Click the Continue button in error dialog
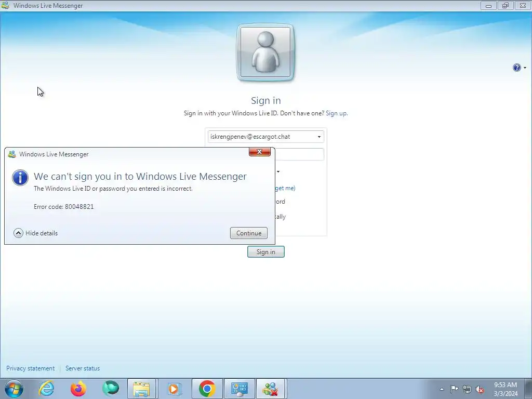 coord(249,233)
